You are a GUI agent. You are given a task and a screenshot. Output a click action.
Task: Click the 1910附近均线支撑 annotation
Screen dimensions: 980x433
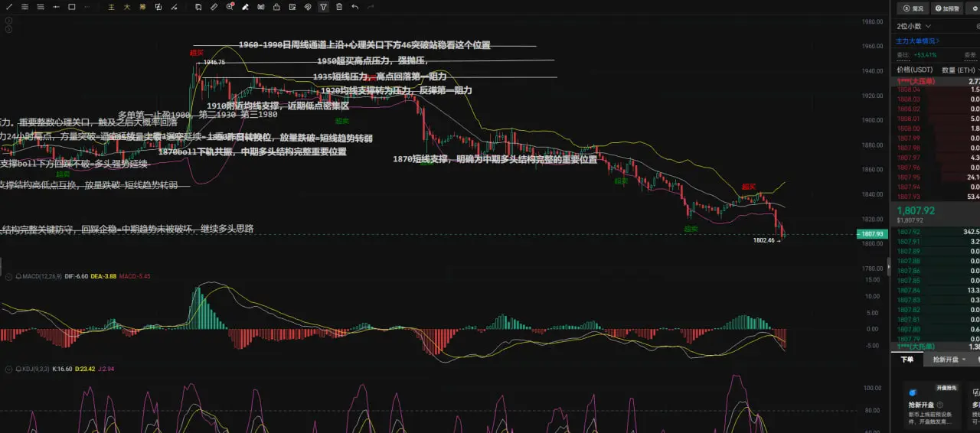tap(278, 106)
